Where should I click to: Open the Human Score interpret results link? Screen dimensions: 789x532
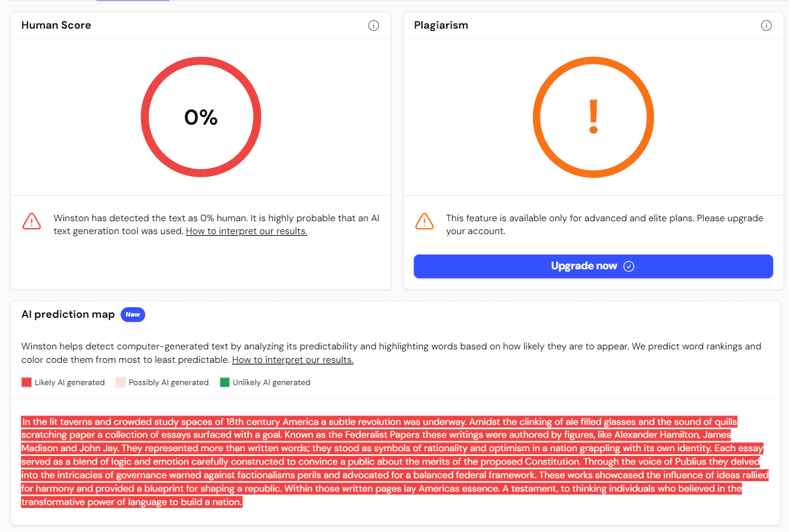pos(246,231)
